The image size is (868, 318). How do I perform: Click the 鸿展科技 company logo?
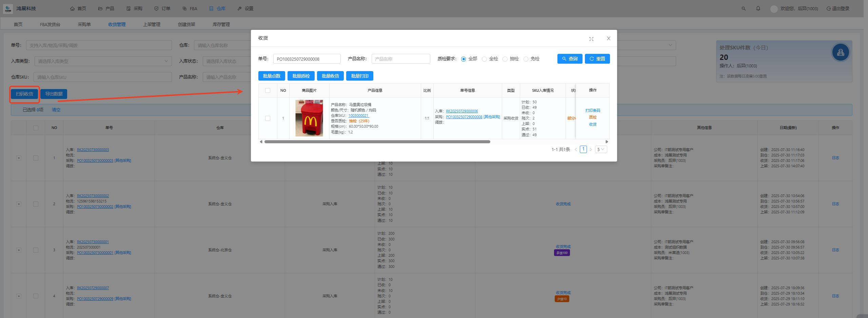click(8, 8)
